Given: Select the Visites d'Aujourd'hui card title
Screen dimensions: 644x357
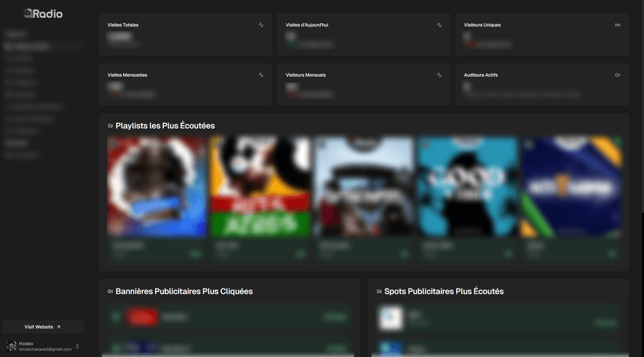Looking at the screenshot, I should tap(307, 25).
